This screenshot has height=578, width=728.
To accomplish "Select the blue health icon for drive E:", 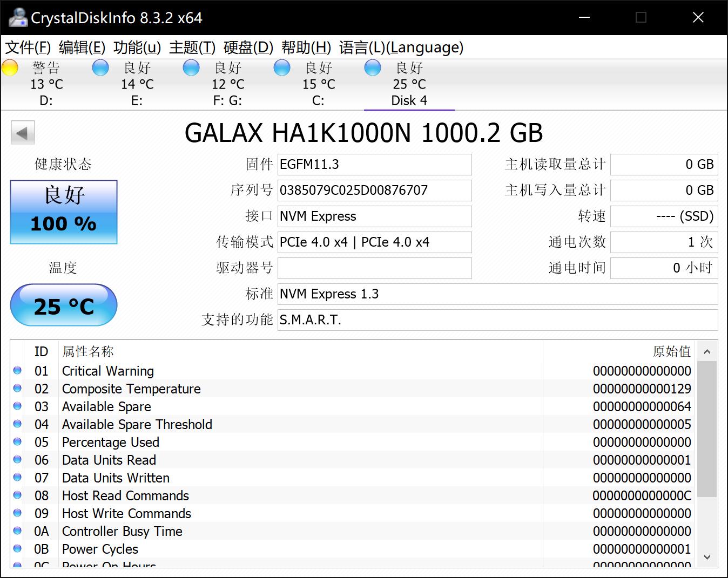I will (100, 67).
